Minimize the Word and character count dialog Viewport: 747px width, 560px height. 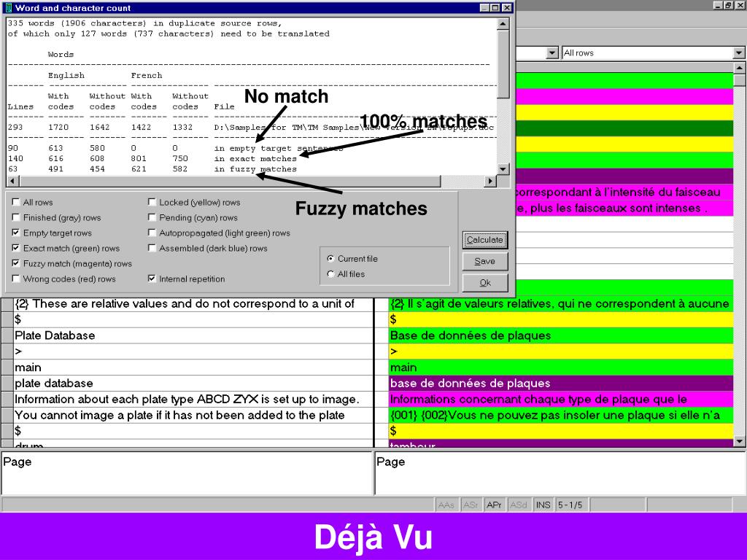484,7
